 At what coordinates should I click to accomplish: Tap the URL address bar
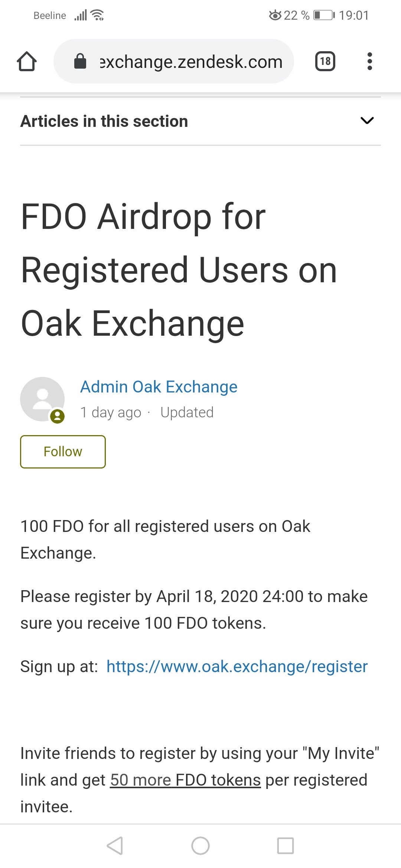[191, 62]
